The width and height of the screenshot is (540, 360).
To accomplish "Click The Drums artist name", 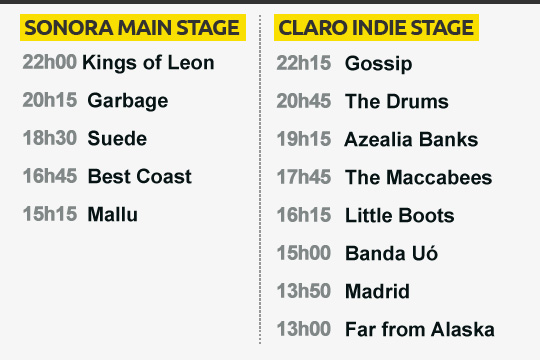I will pyautogui.click(x=397, y=102).
